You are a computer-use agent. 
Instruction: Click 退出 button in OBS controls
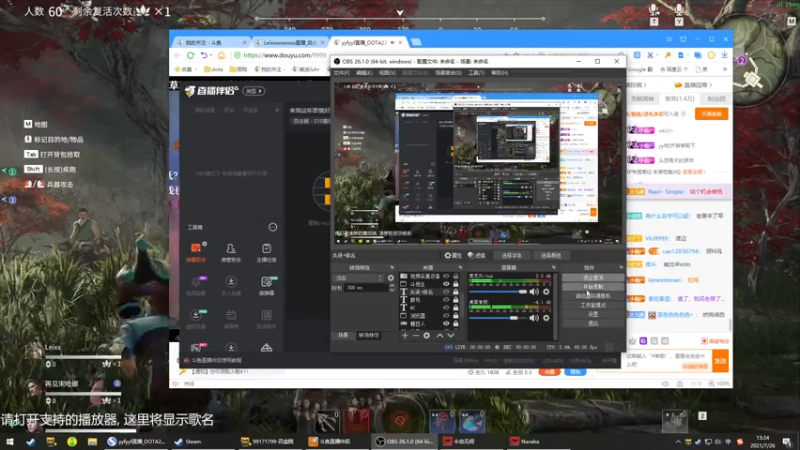coord(593,323)
